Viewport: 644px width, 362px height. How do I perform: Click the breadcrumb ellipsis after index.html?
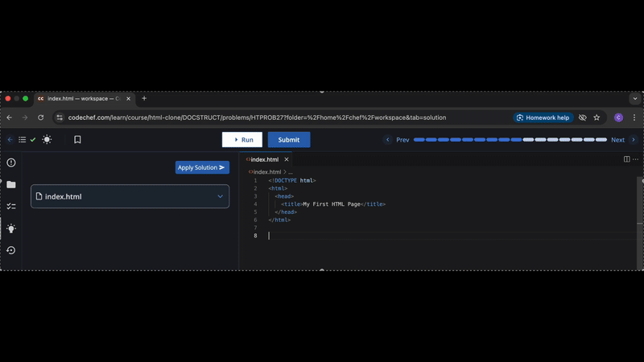[x=291, y=172]
